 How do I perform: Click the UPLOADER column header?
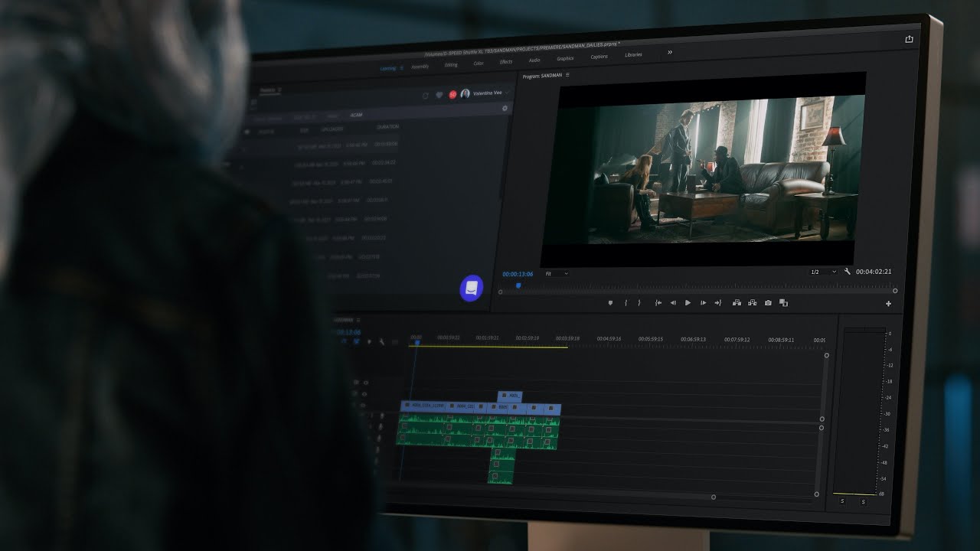[332, 129]
